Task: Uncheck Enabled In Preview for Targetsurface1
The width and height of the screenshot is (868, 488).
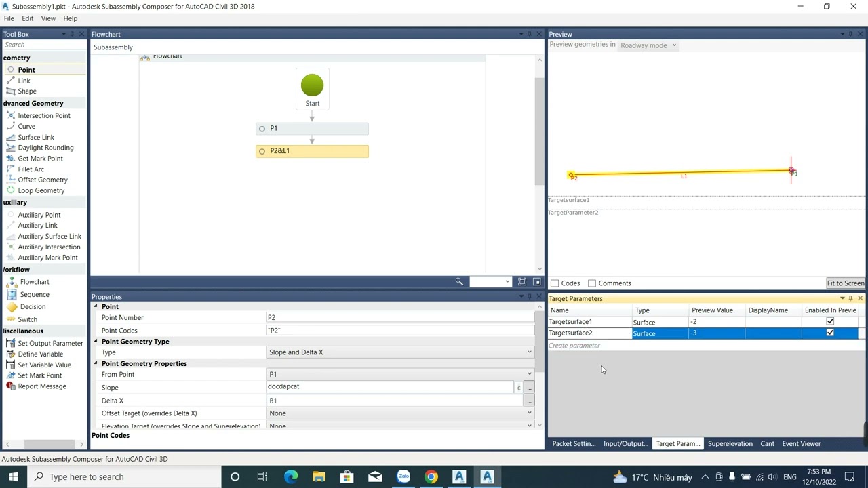Action: pos(830,322)
